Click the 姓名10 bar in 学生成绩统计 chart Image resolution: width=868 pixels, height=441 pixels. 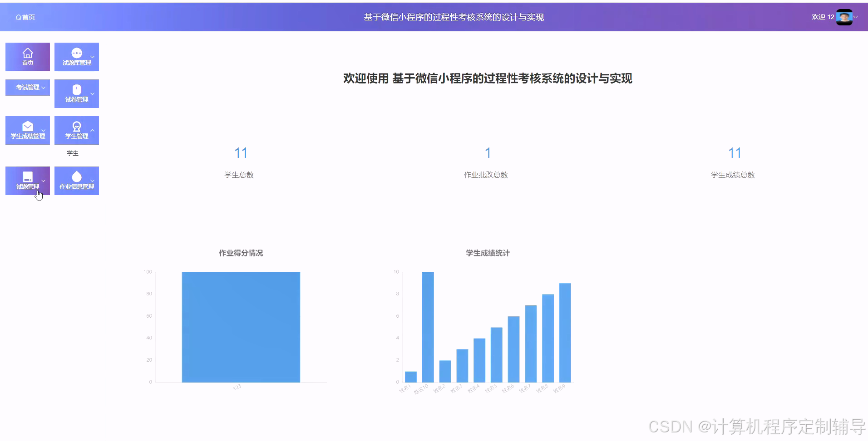click(428, 327)
